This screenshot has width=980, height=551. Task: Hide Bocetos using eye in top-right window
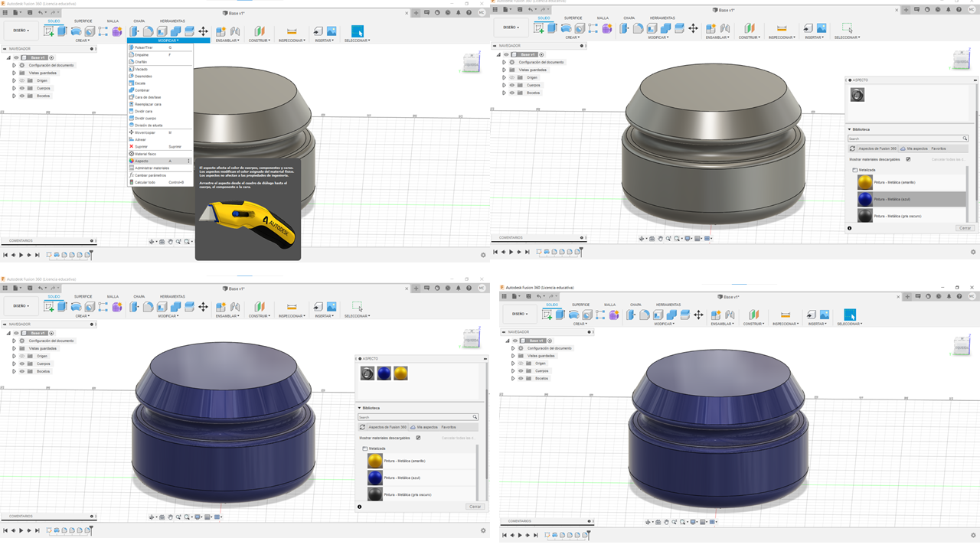tap(511, 93)
